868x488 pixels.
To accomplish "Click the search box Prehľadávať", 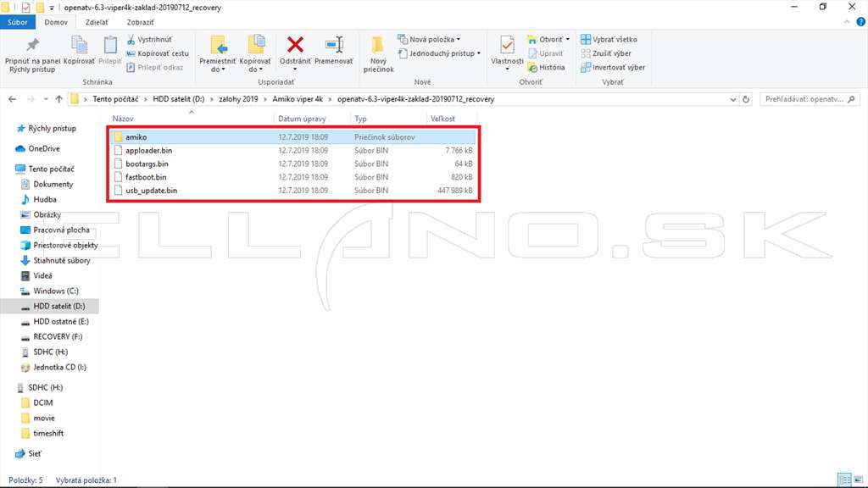I will click(x=810, y=99).
